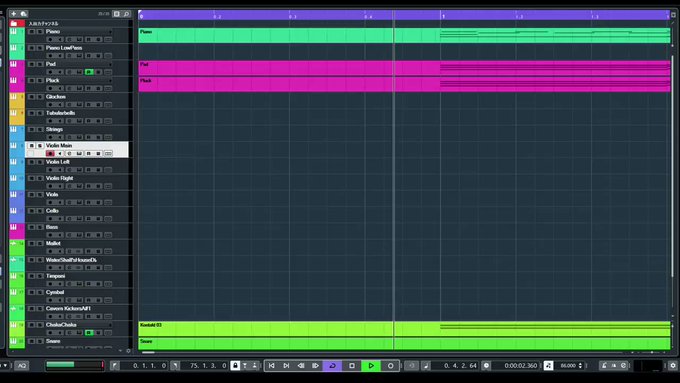Click ruler marker 0.3
This screenshot has height=383, width=680.
(293, 17)
